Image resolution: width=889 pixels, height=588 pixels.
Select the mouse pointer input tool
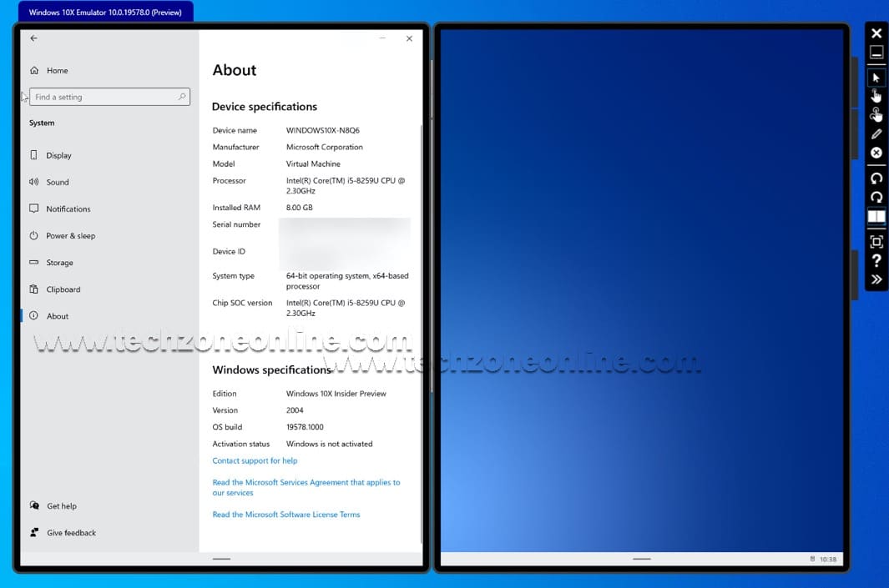coord(876,78)
